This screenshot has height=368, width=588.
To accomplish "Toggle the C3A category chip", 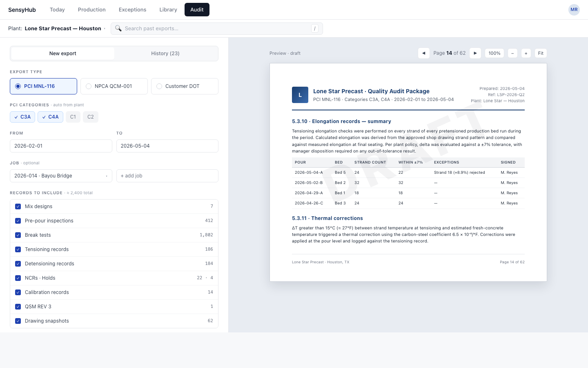I will coord(22,117).
